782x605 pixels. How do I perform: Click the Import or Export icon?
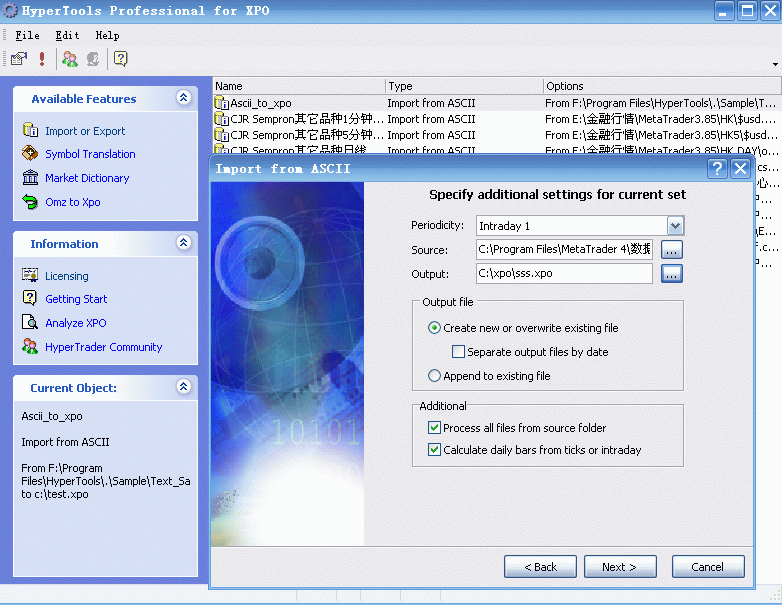pyautogui.click(x=30, y=130)
